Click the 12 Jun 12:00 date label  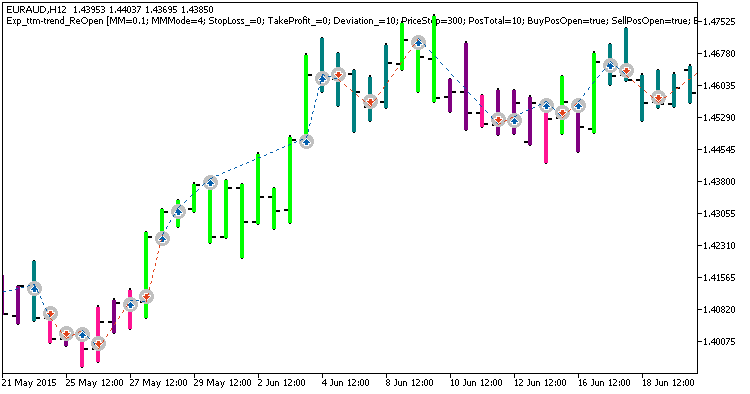pyautogui.click(x=540, y=383)
